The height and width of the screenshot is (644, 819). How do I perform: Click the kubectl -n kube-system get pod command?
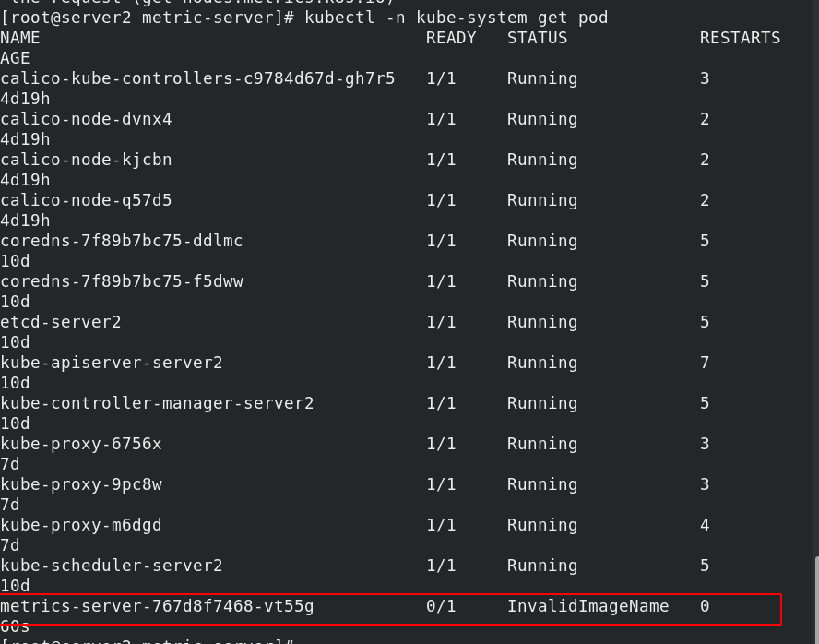coord(457,18)
